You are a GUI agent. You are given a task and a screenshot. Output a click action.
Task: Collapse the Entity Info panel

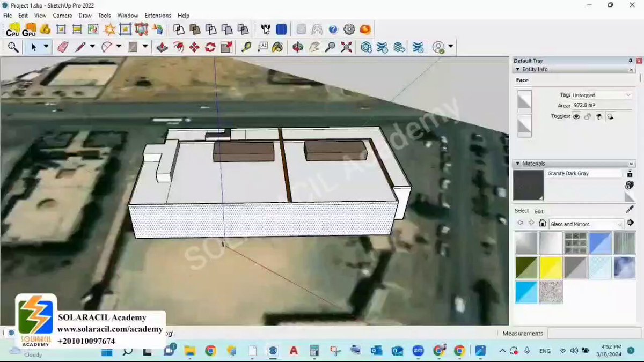click(517, 69)
